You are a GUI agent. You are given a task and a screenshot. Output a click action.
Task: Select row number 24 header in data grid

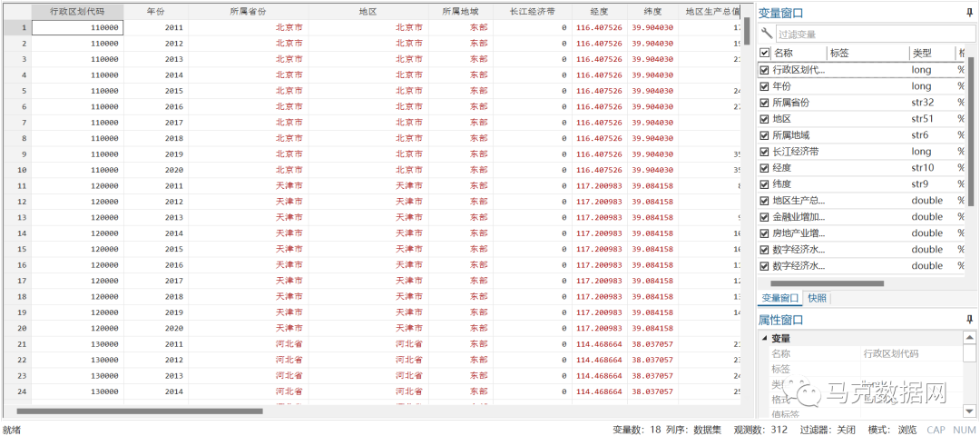tap(17, 391)
